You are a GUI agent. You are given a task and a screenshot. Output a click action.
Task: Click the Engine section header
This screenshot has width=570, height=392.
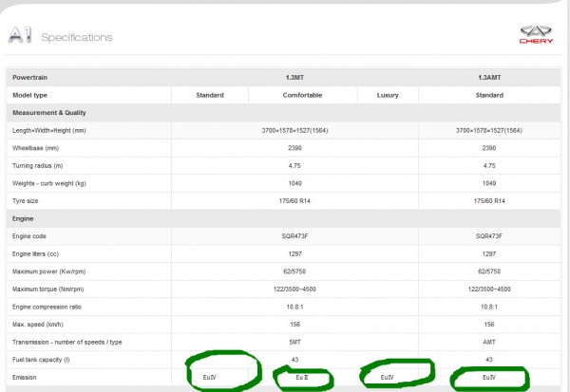[23, 218]
